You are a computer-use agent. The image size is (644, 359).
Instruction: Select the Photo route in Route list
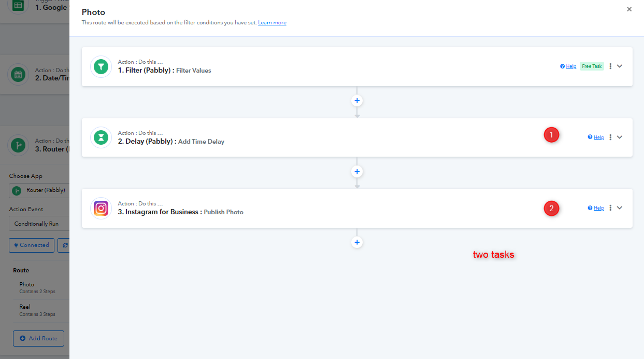41,287
